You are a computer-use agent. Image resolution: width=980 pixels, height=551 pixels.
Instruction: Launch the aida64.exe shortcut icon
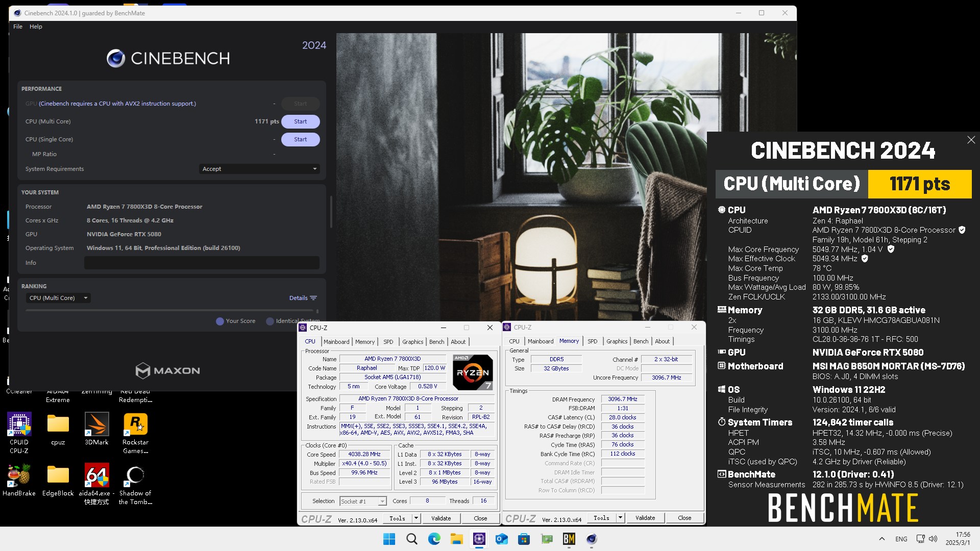click(x=96, y=484)
